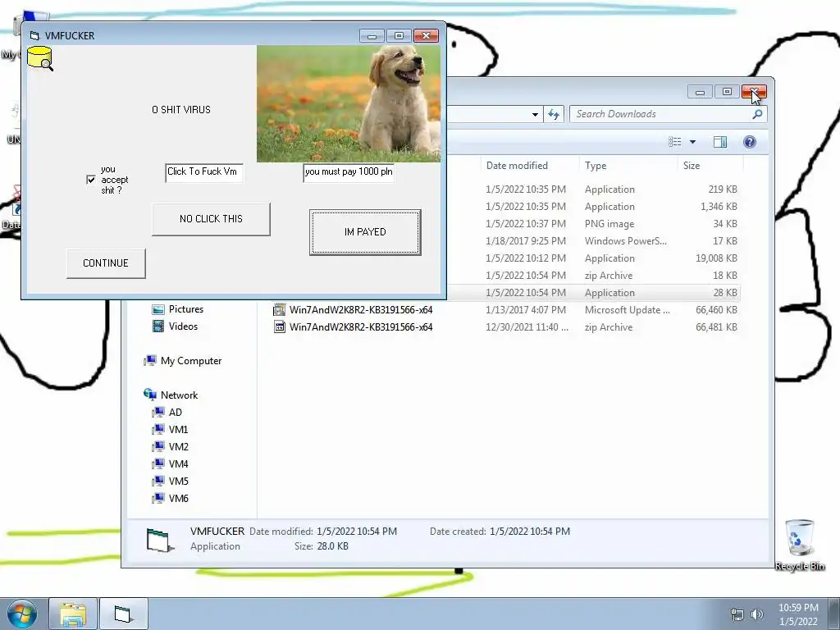Switch to VMFUCKER app on taskbar
The image size is (840, 630).
click(x=123, y=614)
